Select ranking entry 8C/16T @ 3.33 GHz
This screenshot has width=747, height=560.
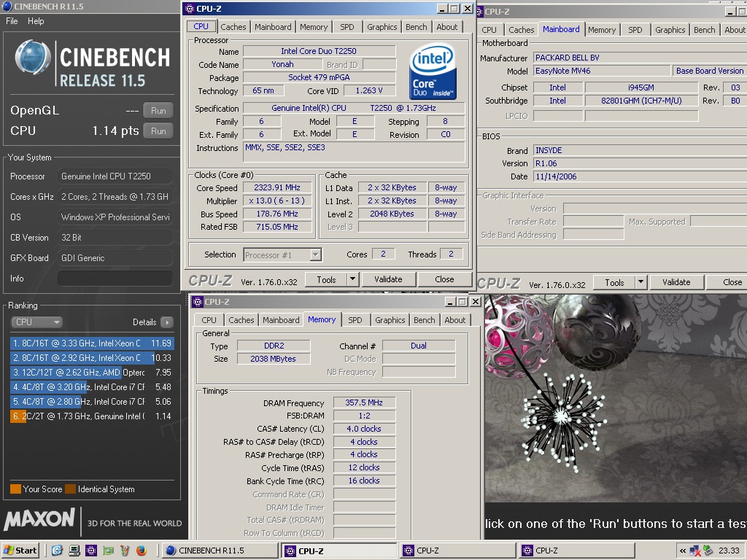pos(91,343)
